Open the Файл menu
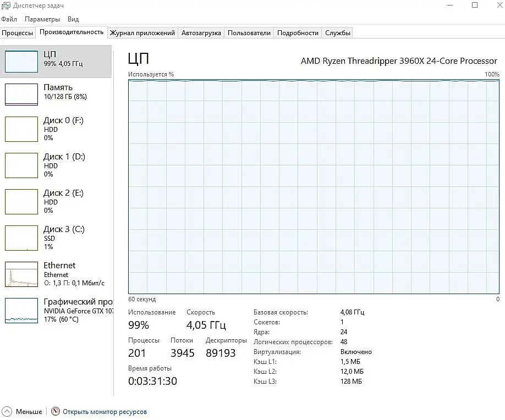Image resolution: width=505 pixels, height=420 pixels. 9,19
